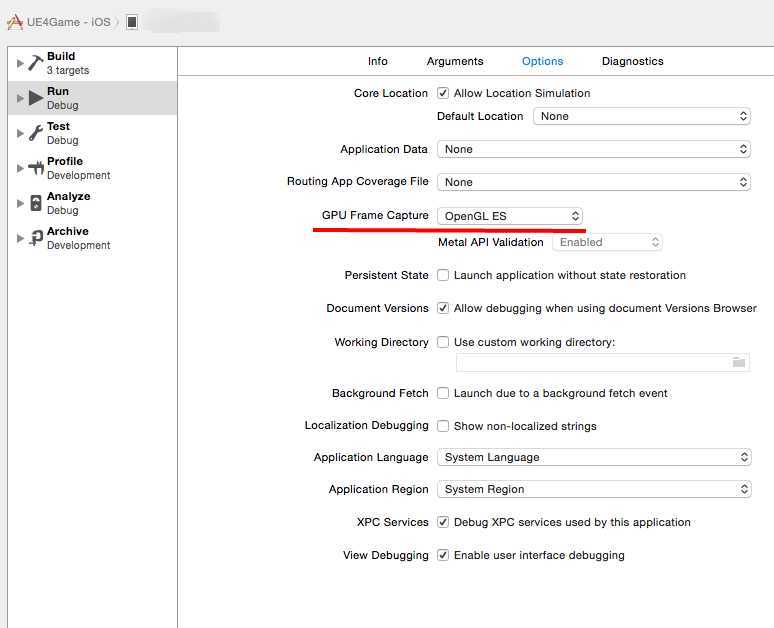Image resolution: width=774 pixels, height=628 pixels.
Task: Select the Profile Development scheme action
Action: click(x=92, y=168)
